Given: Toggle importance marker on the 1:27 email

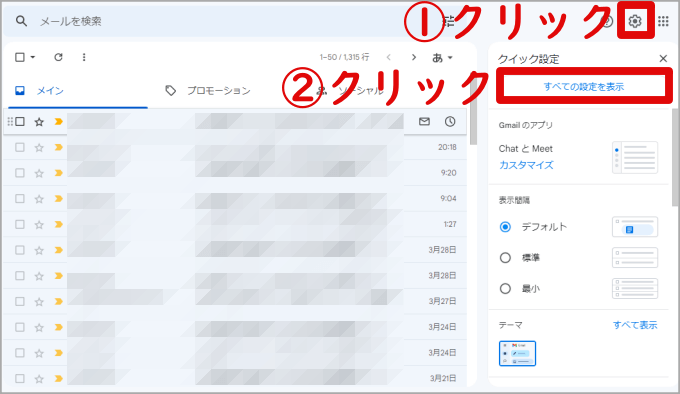Looking at the screenshot, I should pyautogui.click(x=59, y=224).
